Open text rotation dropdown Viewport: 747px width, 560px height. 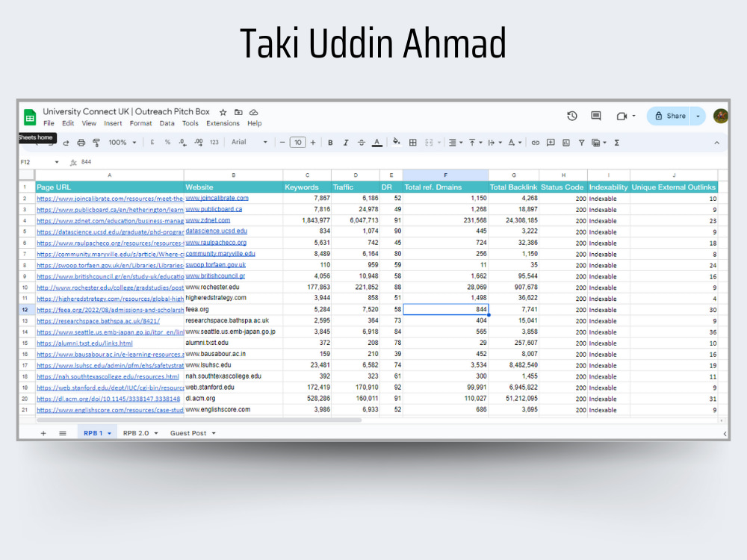(x=515, y=143)
